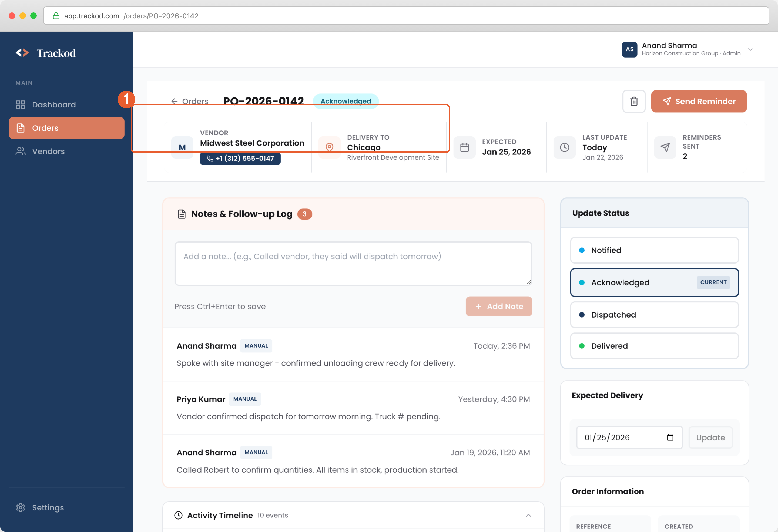Screen dimensions: 778x532
Task: Open Settings using the gear icon
Action: coord(21,507)
